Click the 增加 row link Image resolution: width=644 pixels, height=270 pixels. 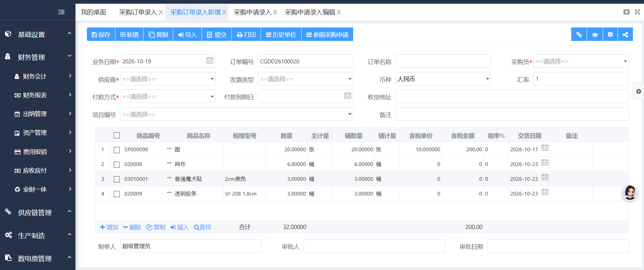tap(109, 227)
